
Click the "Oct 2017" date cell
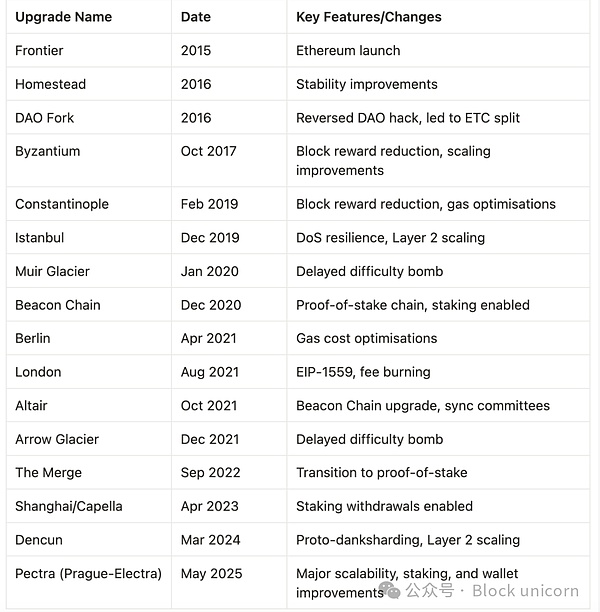click(x=207, y=151)
